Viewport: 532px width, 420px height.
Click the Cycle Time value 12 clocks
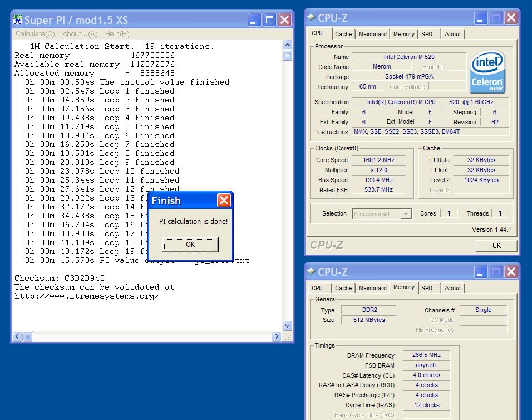tap(426, 405)
